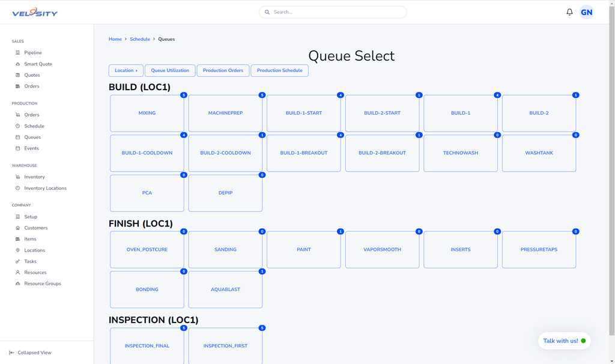Go to Production Orders view

pyautogui.click(x=223, y=71)
